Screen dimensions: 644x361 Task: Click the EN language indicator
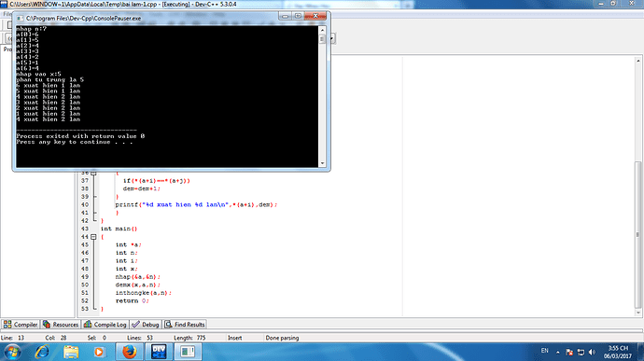545,351
